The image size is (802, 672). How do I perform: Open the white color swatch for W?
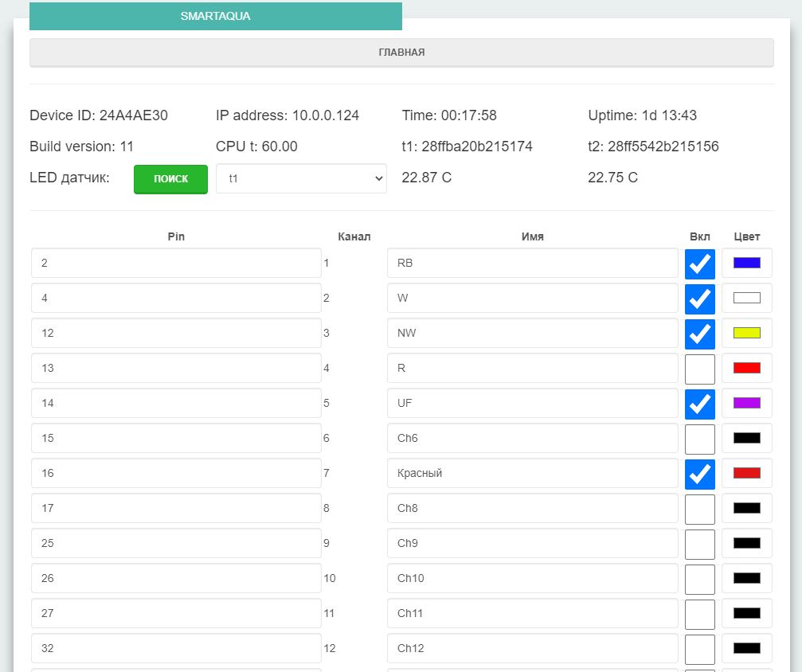point(746,299)
